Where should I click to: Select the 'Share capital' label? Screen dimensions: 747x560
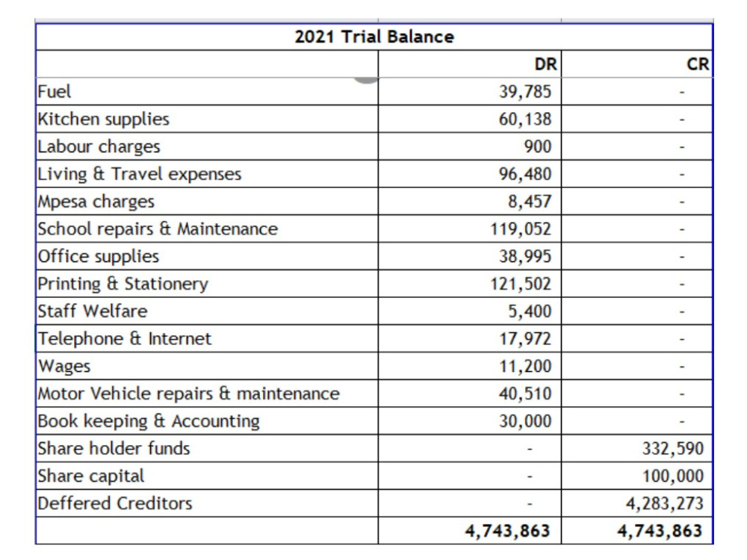[90, 476]
